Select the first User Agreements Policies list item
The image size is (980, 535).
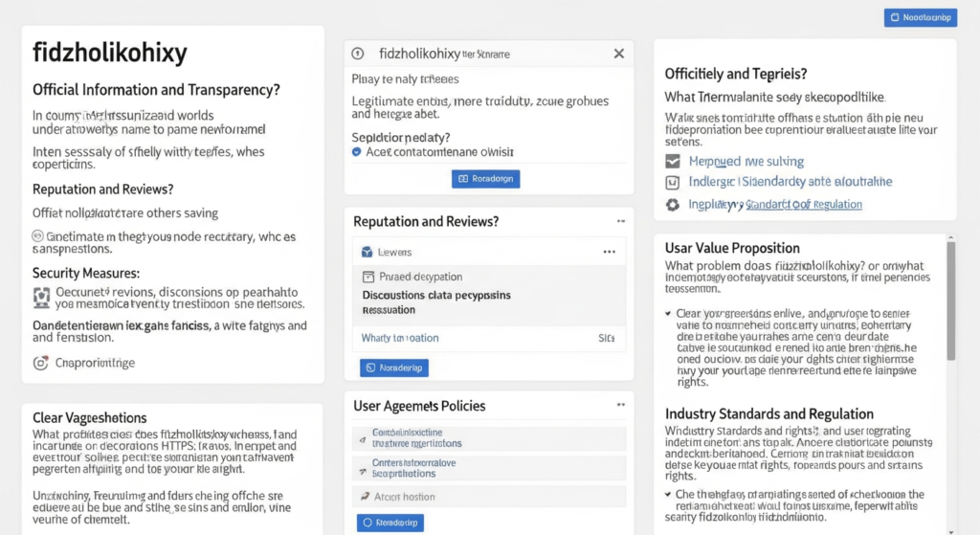tap(490, 438)
